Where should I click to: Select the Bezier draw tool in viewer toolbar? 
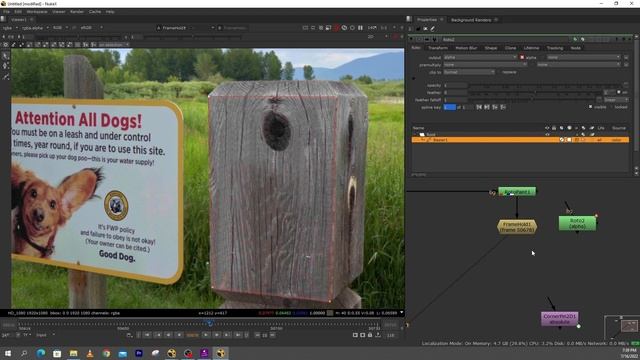5,76
